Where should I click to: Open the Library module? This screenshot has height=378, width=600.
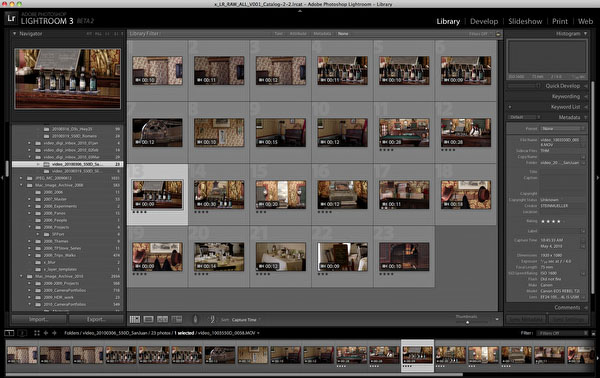point(448,21)
